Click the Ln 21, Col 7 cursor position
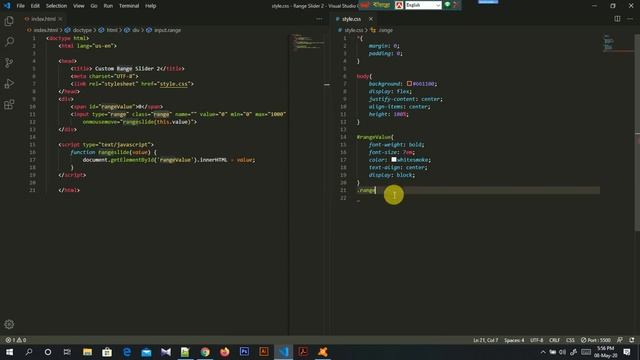 coord(485,340)
